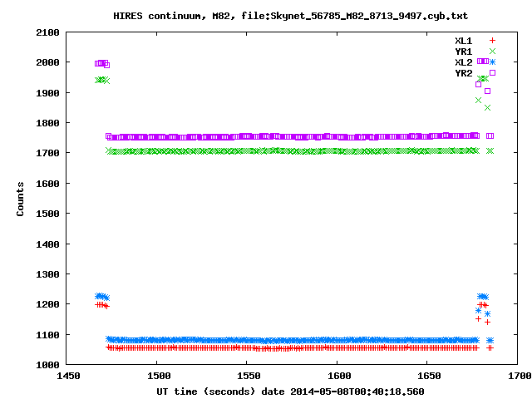Click the 'UT time (seconds)' x-axis label
The width and height of the screenshot is (532, 399).
(x=290, y=392)
